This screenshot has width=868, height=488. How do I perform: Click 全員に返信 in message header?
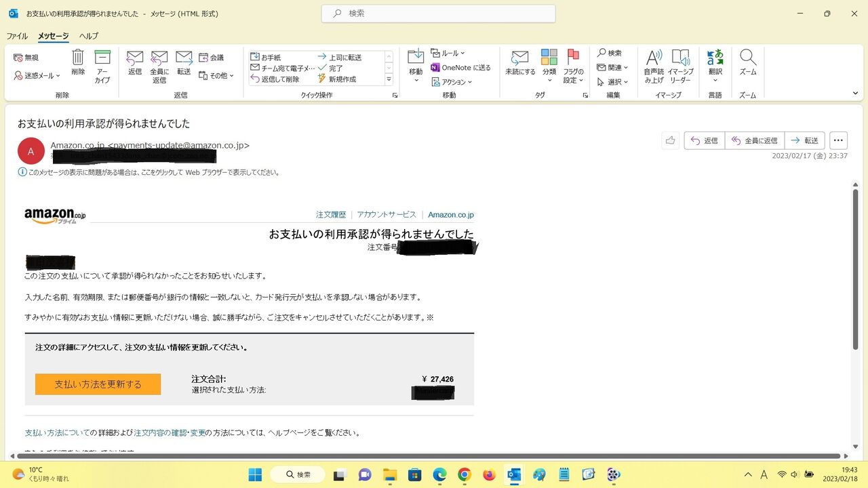755,140
